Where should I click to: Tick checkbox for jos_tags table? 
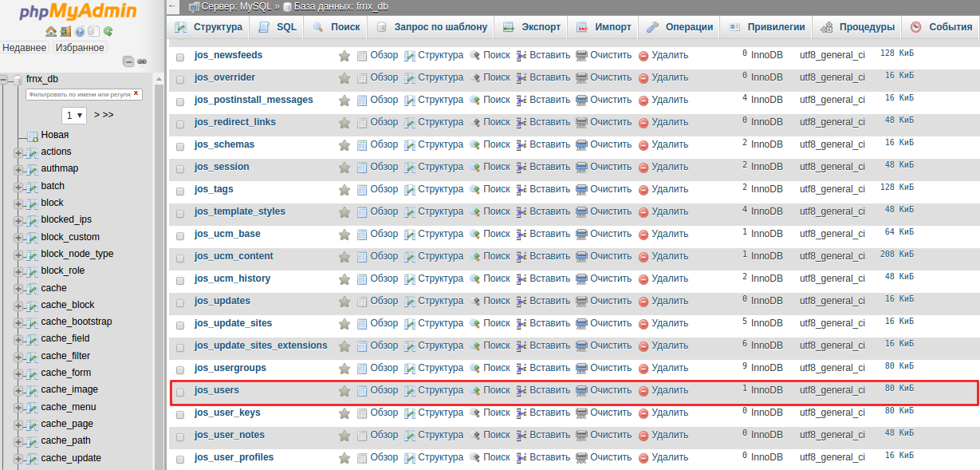[x=180, y=191]
